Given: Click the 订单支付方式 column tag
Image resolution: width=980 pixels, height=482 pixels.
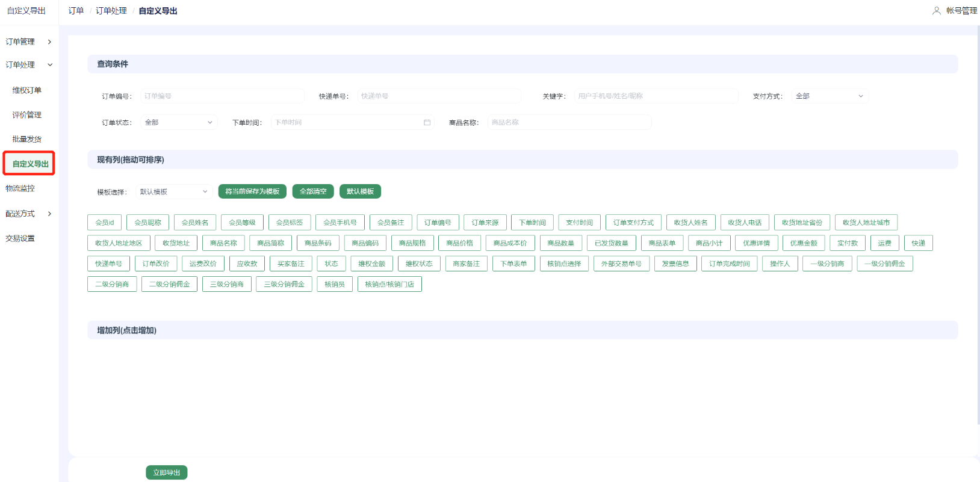Looking at the screenshot, I should (633, 223).
